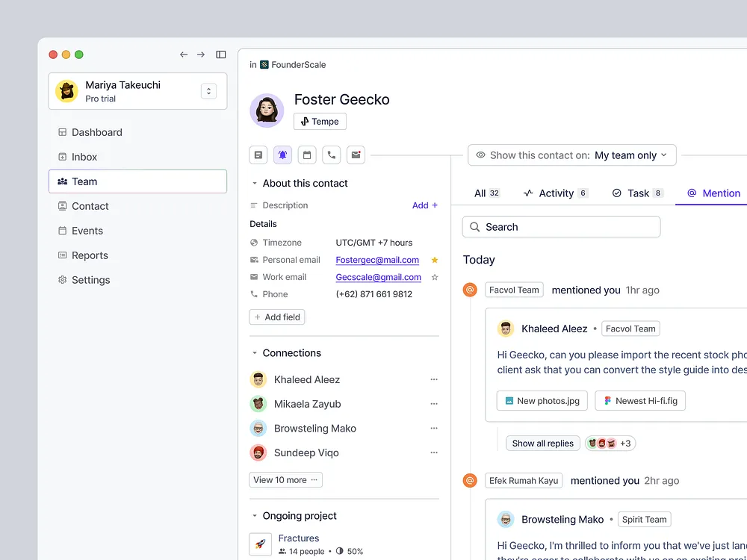Click the orange mention icon beside Facvol Team
This screenshot has width=747, height=560.
pos(470,290)
